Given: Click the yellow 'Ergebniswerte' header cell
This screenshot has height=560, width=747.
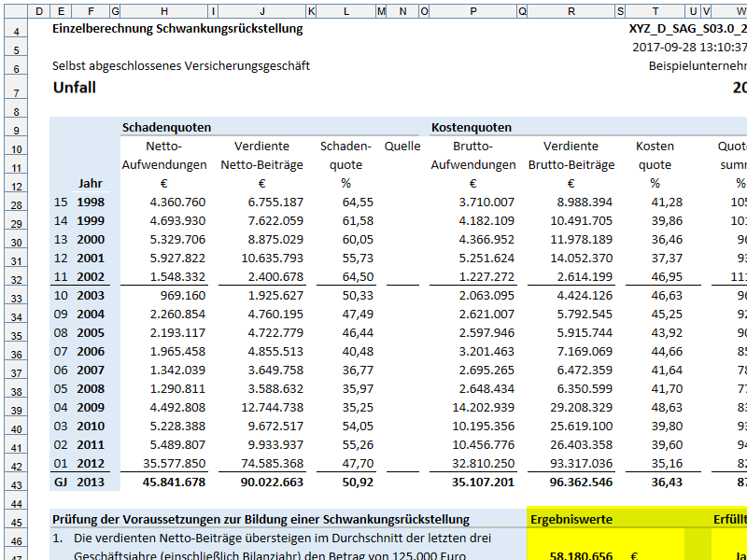Looking at the screenshot, I should pyautogui.click(x=571, y=519).
